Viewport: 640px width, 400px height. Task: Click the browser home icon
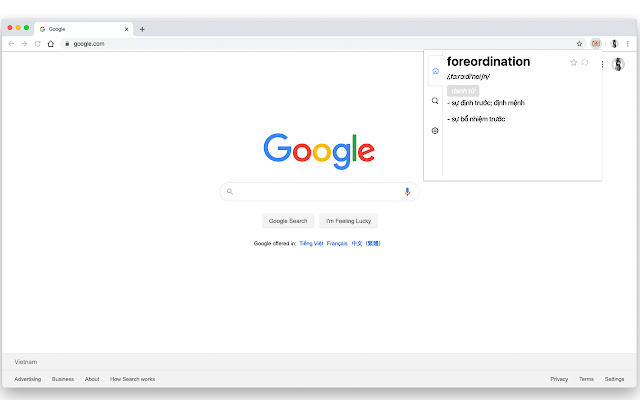51,44
